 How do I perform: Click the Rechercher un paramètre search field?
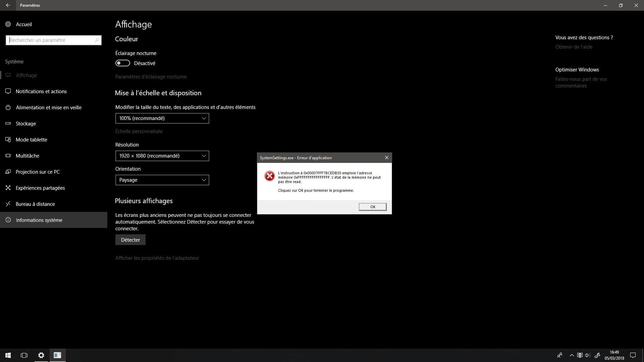coord(50,40)
